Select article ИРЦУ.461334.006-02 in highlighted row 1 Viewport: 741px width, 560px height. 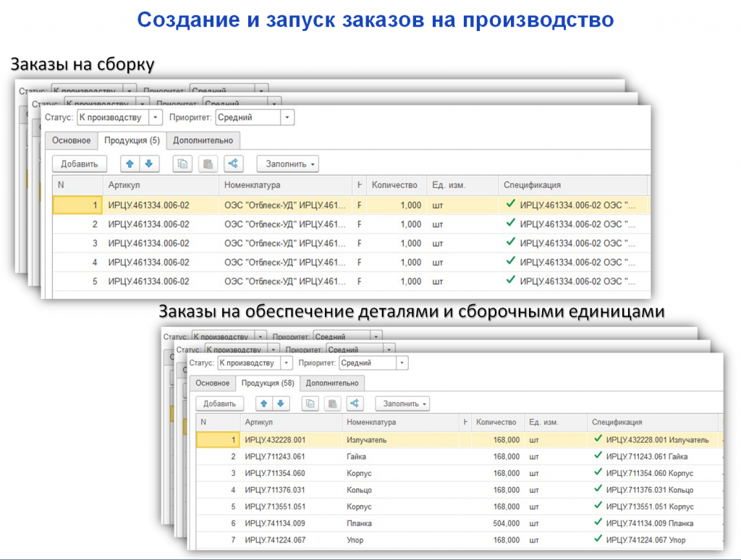161,205
